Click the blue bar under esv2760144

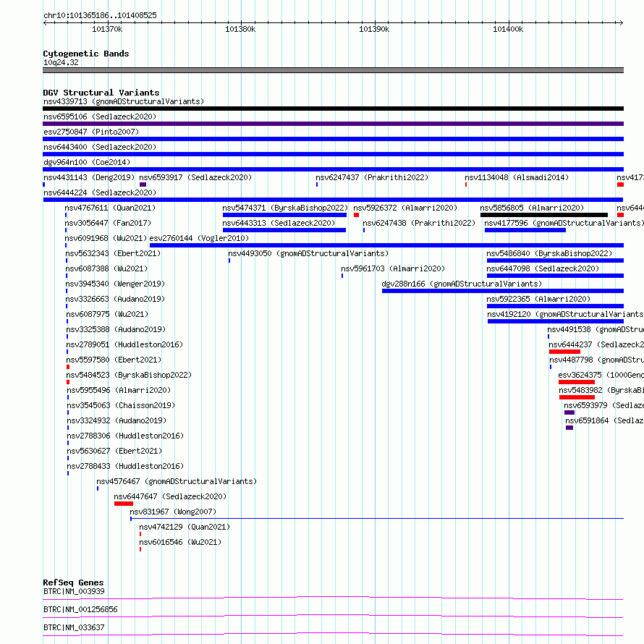(387, 245)
